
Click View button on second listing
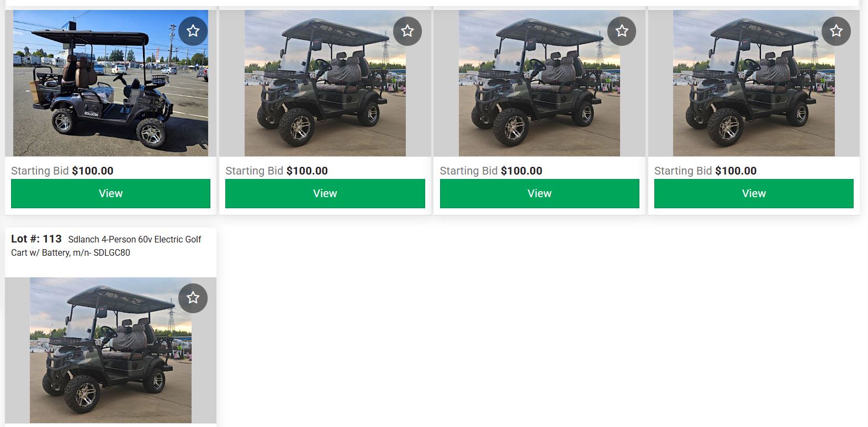(x=325, y=193)
